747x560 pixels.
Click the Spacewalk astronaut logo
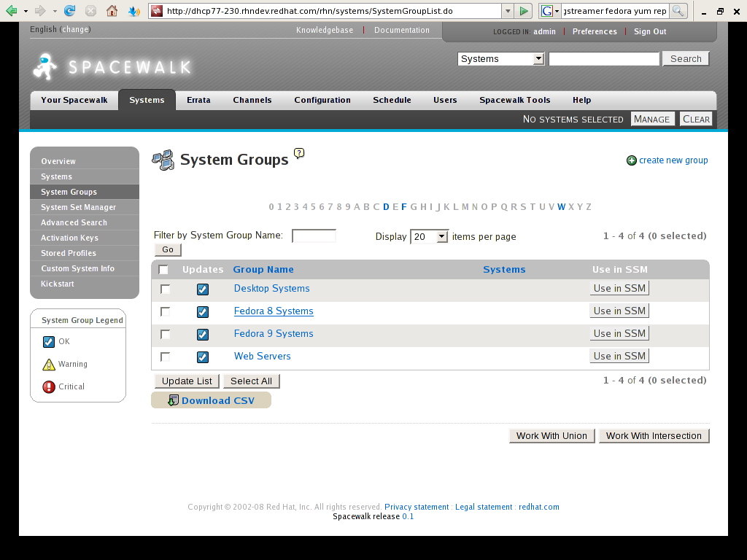tap(46, 66)
